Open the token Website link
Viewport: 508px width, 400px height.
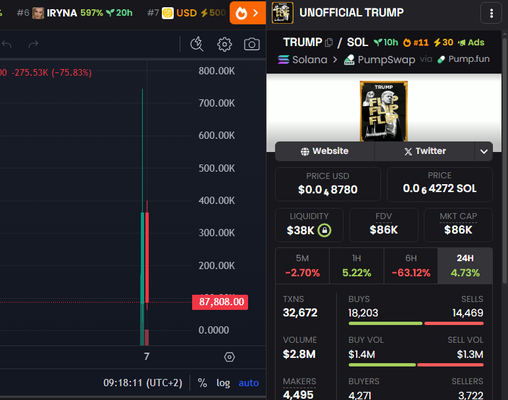tap(324, 151)
